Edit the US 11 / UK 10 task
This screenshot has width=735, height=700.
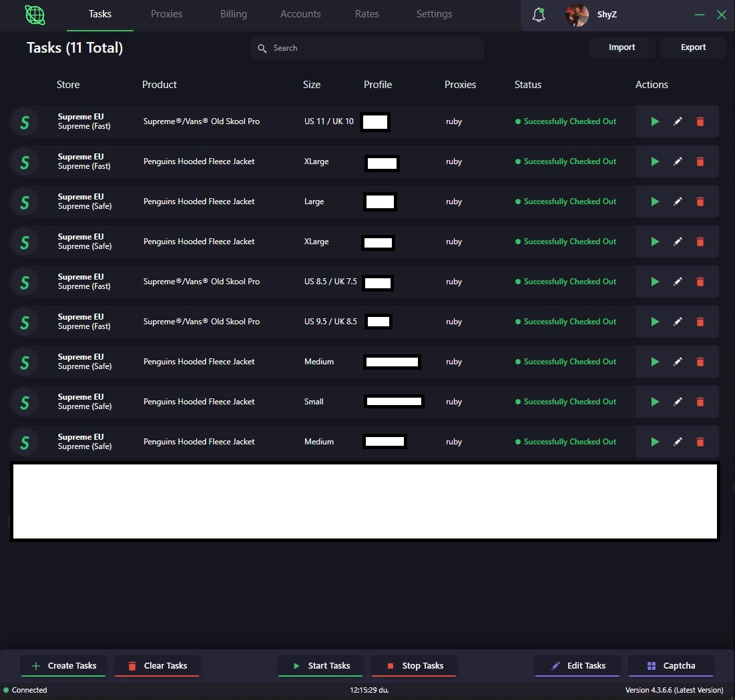678,121
